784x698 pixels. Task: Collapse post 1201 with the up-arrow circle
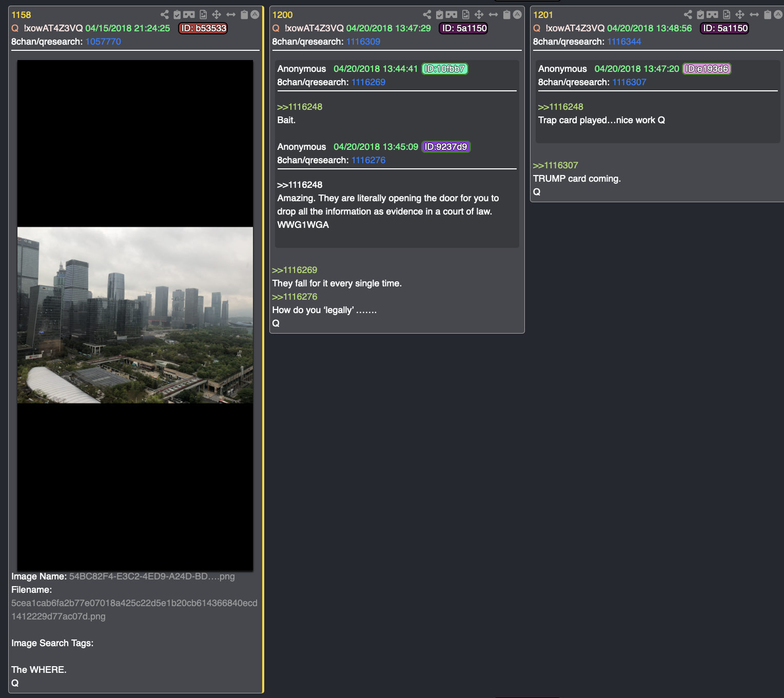tap(778, 14)
